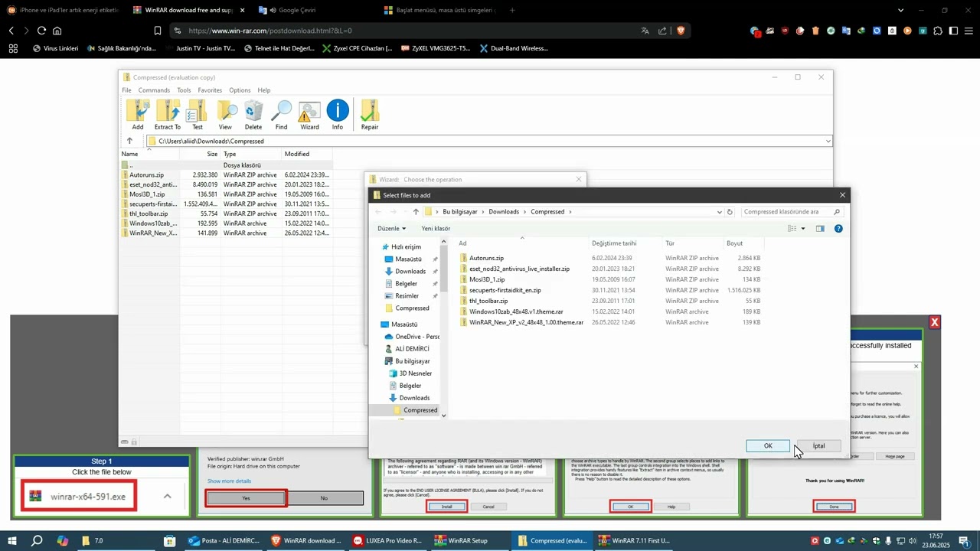Expand the winrar-x64-591.exe download chevron
The height and width of the screenshot is (551, 980).
[x=167, y=496]
